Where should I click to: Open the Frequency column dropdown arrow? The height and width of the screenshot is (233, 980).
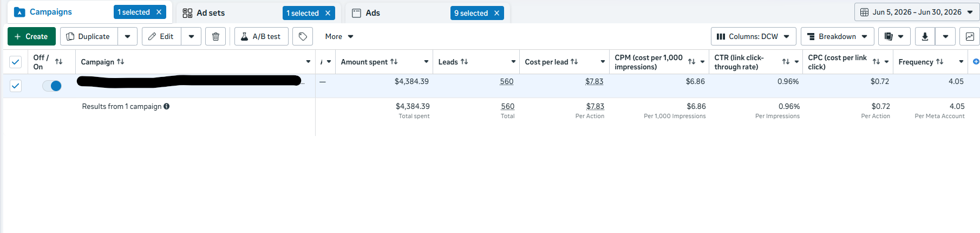click(x=961, y=62)
